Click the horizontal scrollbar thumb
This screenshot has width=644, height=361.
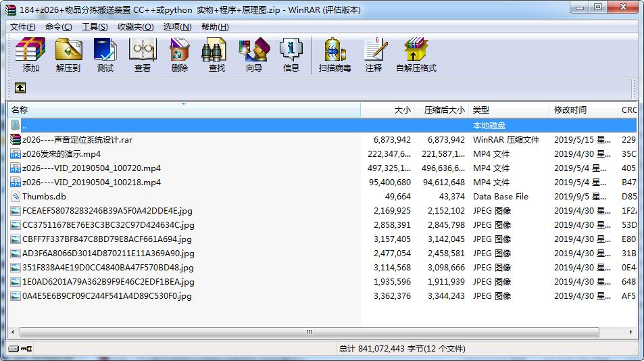(x=309, y=332)
